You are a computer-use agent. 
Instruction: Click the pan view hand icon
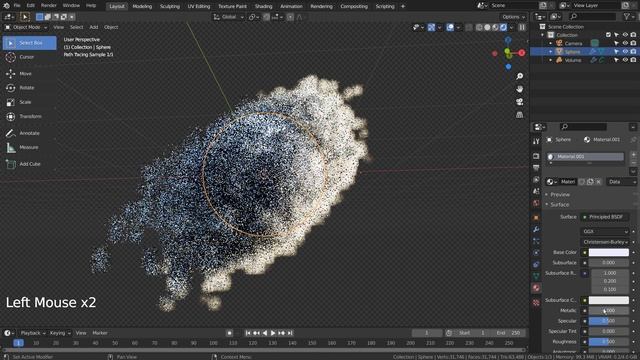pos(519,89)
